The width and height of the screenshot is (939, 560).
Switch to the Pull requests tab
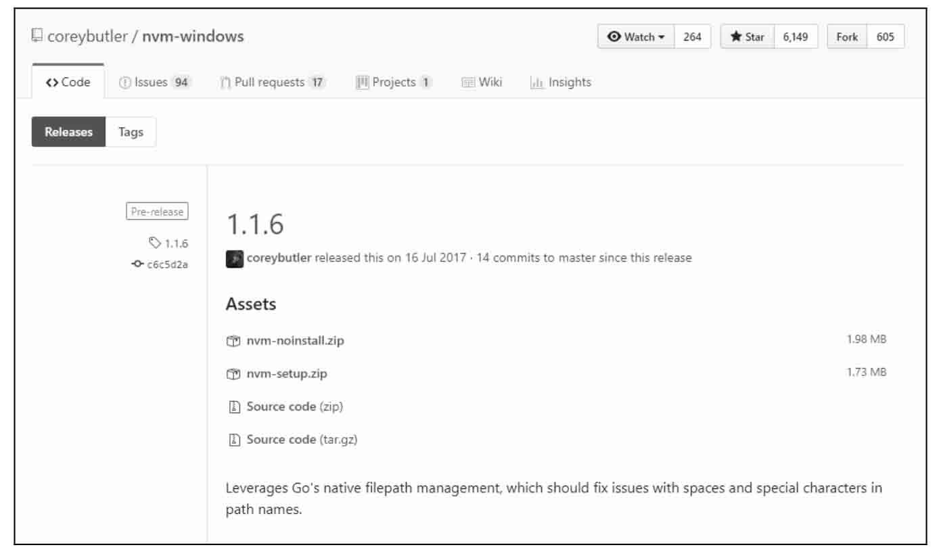(x=273, y=83)
